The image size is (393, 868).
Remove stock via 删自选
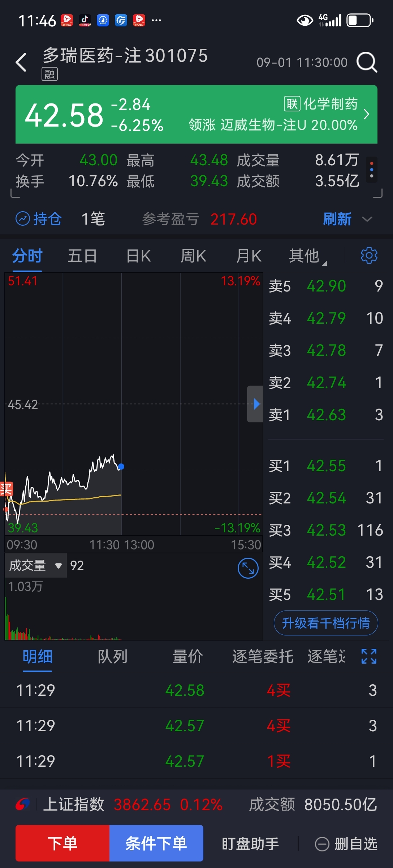[346, 844]
